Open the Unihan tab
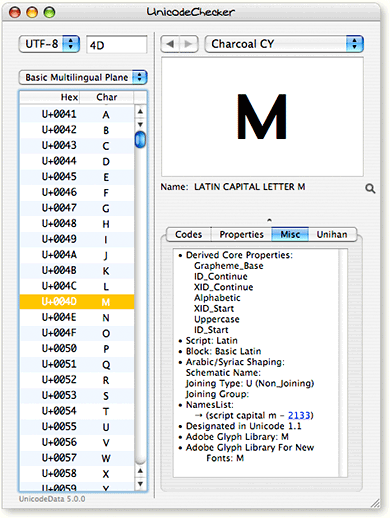 click(332, 234)
